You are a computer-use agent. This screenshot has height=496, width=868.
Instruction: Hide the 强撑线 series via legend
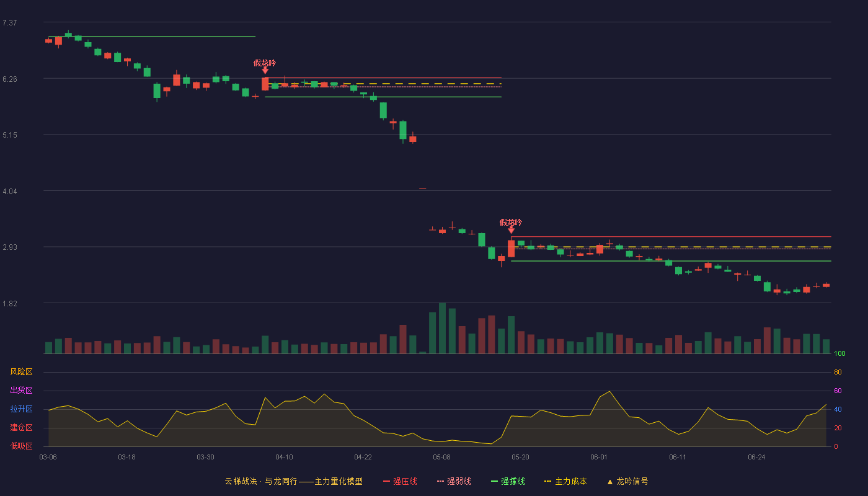(508, 481)
